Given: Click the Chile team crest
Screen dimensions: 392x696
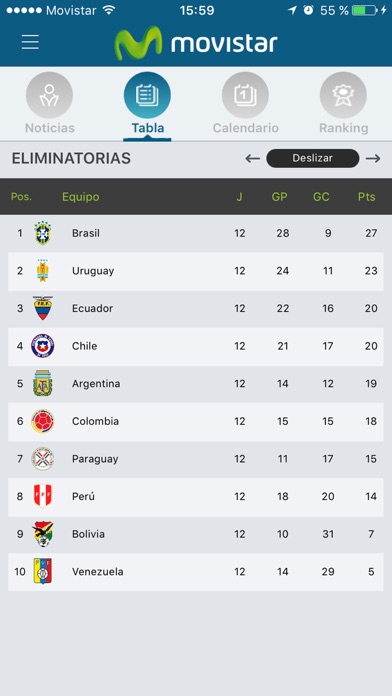Looking at the screenshot, I should [43, 346].
